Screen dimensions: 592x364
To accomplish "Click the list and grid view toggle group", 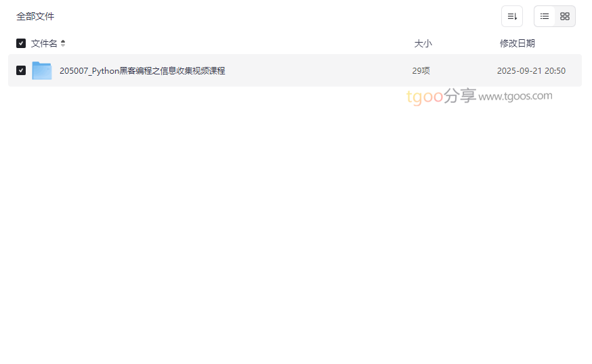I will (555, 16).
